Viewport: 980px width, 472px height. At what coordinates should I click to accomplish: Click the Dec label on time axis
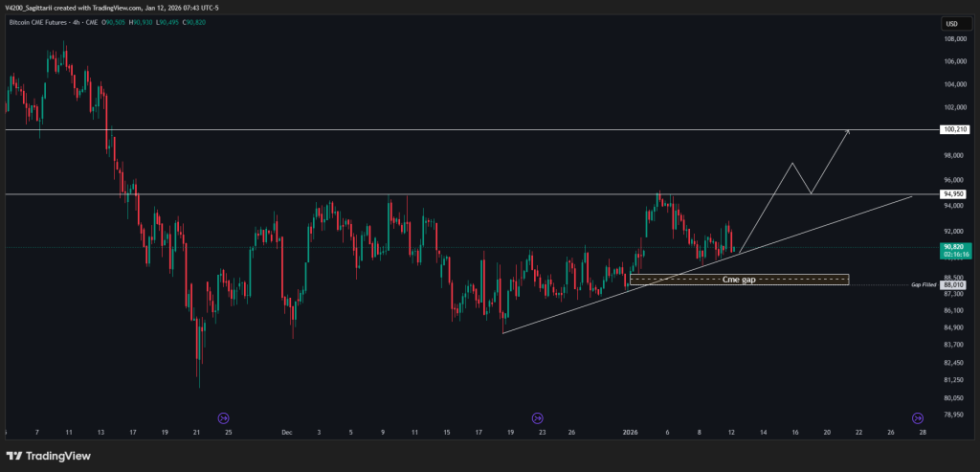pos(286,432)
